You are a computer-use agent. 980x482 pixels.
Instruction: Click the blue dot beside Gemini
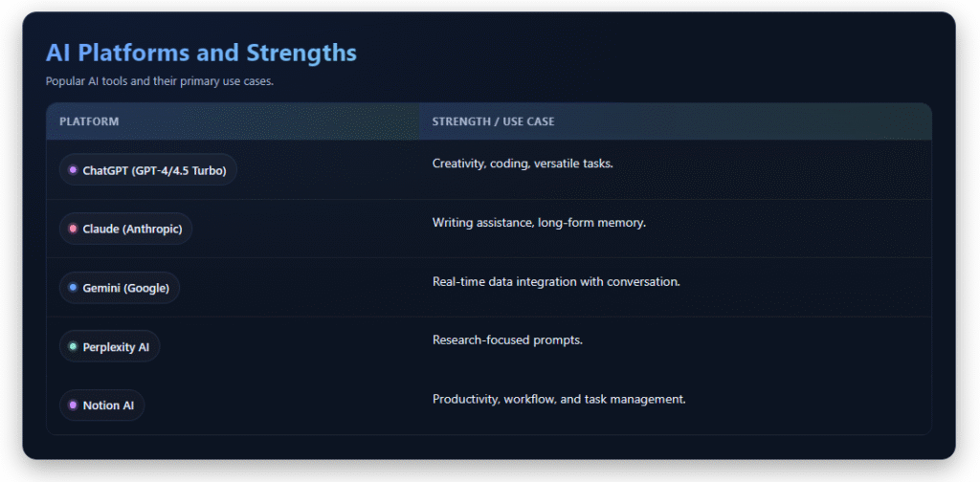[73, 288]
